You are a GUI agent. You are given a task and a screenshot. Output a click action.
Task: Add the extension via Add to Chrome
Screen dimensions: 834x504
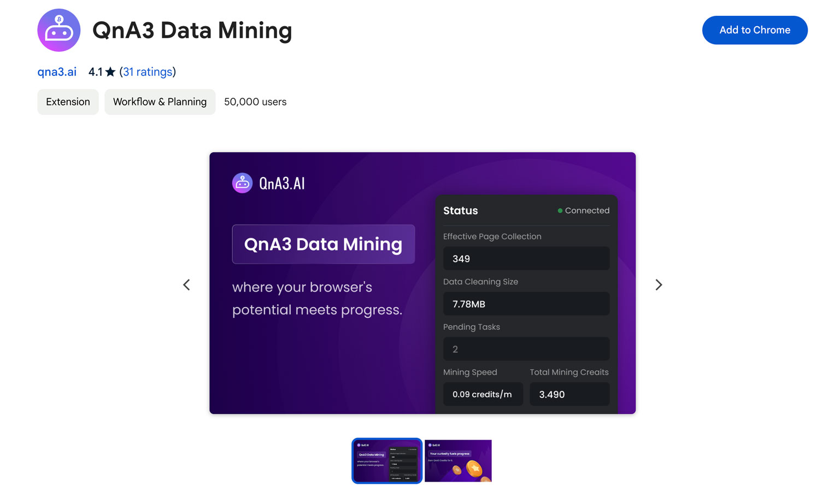755,30
